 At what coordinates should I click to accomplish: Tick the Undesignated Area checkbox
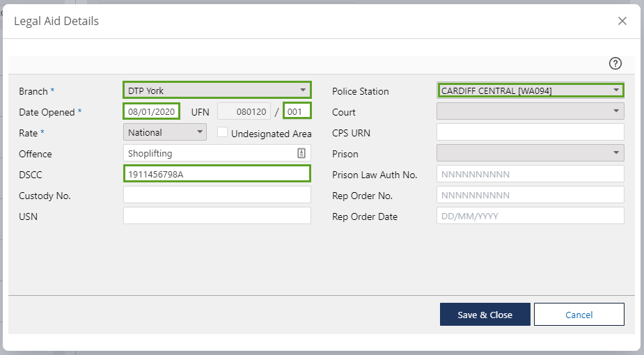click(222, 132)
